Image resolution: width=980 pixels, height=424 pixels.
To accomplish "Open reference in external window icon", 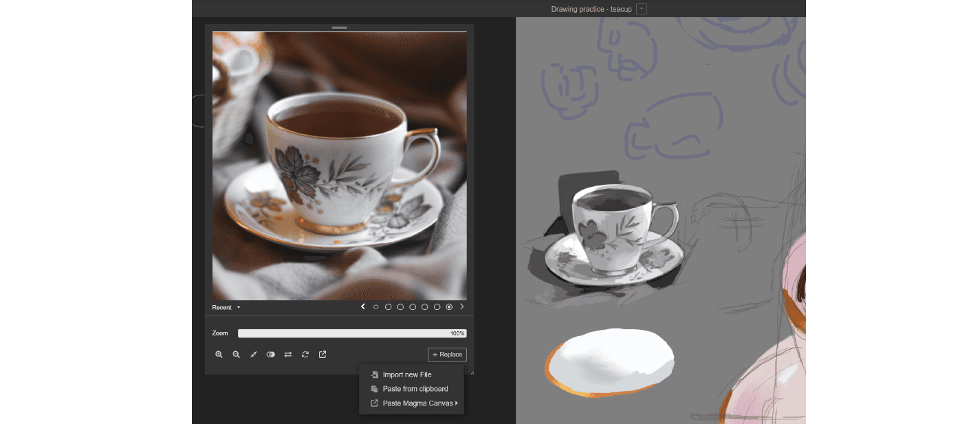I will tap(323, 355).
